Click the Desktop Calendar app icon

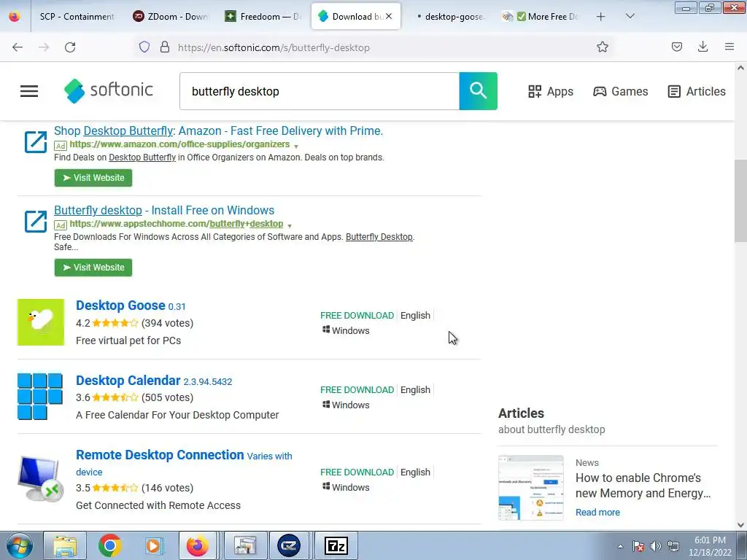pyautogui.click(x=40, y=396)
